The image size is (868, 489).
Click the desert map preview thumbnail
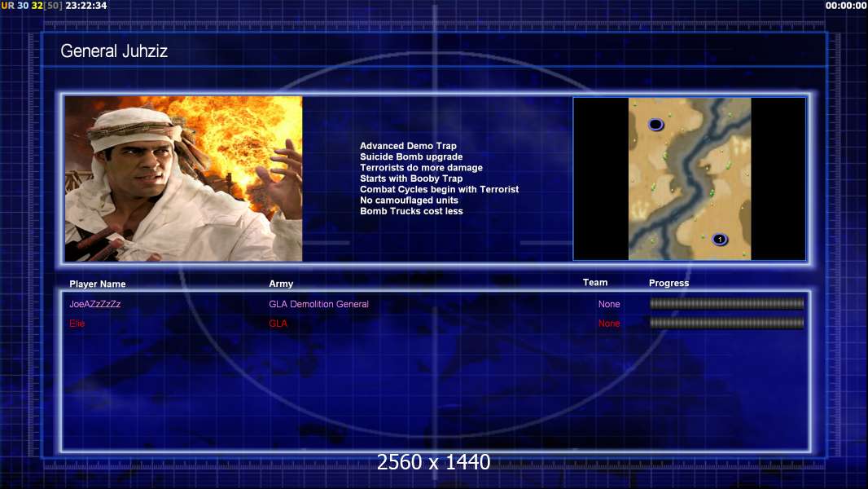click(x=689, y=178)
